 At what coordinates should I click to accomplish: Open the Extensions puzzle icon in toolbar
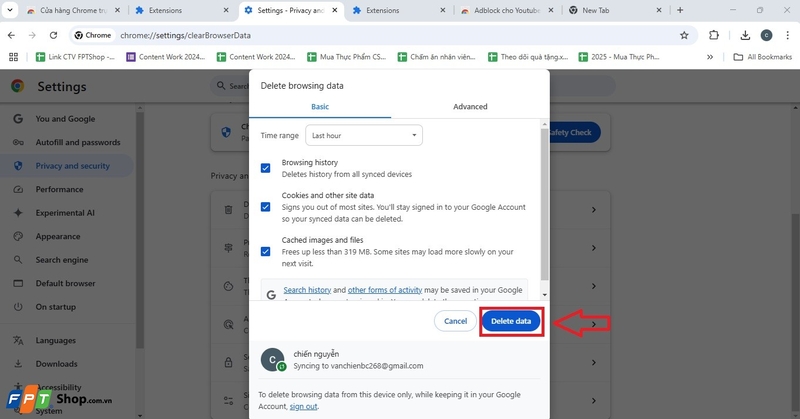[714, 35]
